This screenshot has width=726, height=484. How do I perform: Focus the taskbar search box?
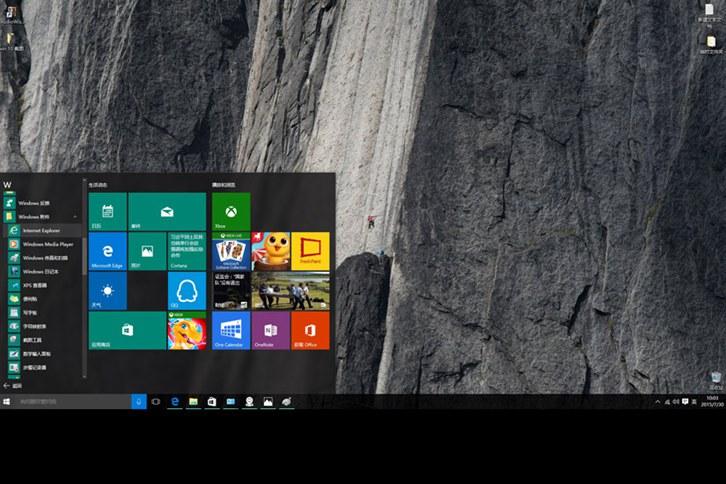point(73,402)
